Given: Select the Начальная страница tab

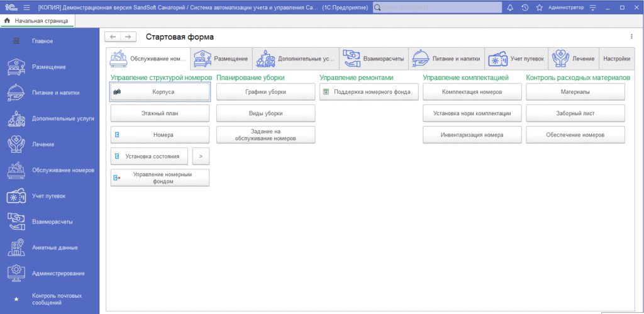Looking at the screenshot, I should [x=38, y=21].
